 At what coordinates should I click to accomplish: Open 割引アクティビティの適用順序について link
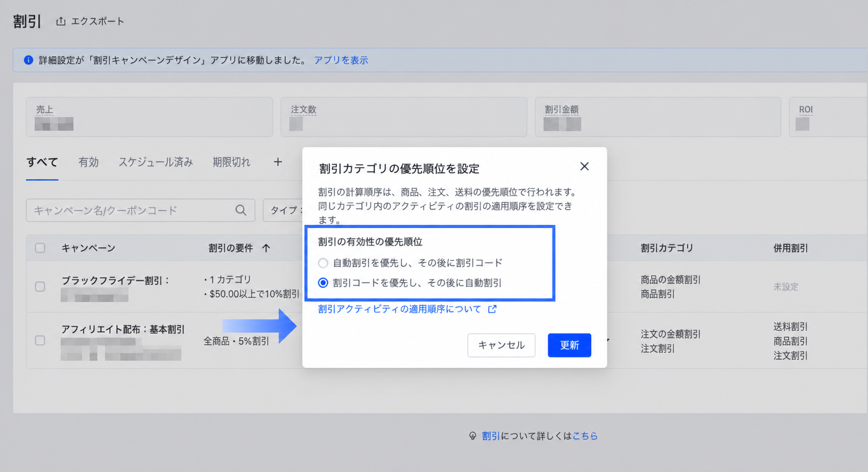tap(400, 309)
